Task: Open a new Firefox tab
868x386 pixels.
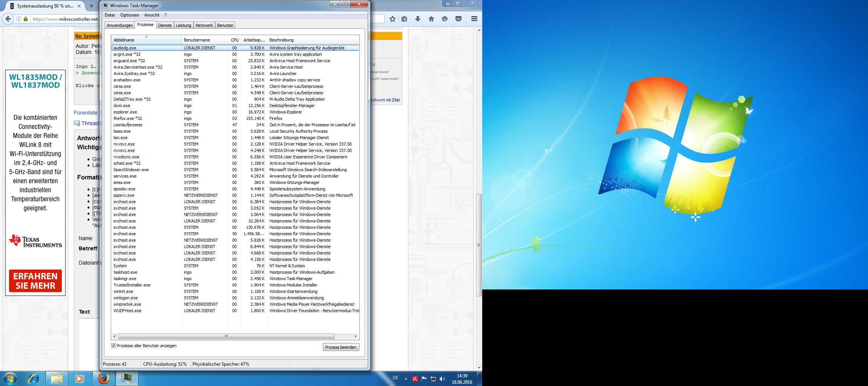Action: tap(92, 6)
